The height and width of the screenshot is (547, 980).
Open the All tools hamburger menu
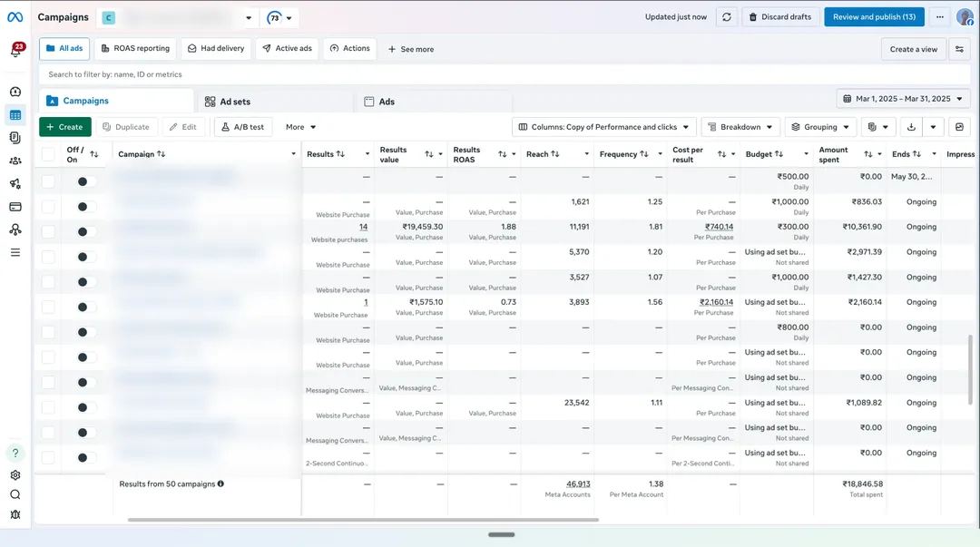point(15,252)
